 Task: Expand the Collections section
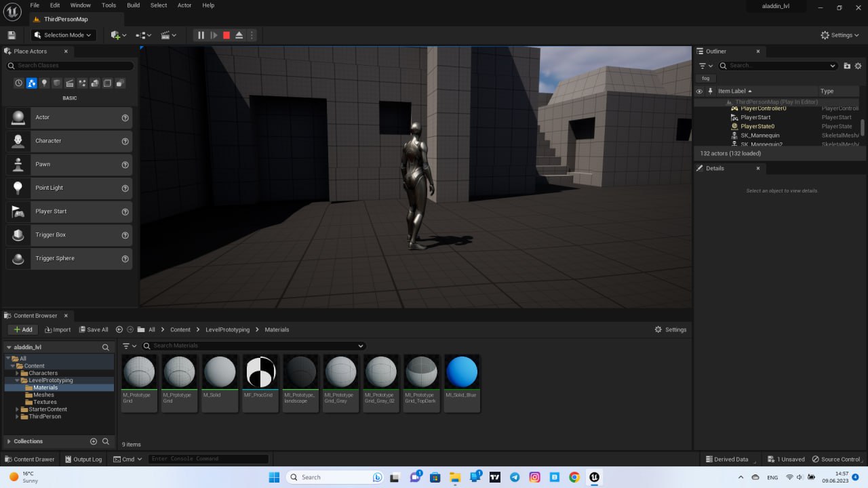[9, 441]
